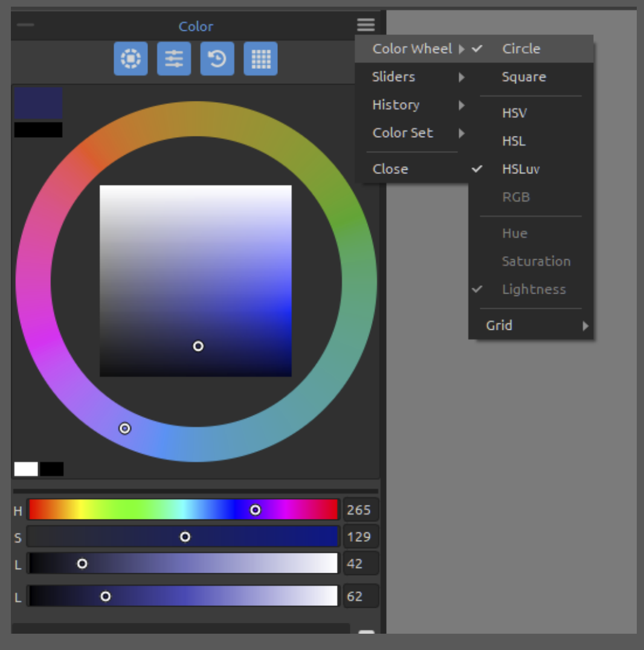Choose the HSV color model

(514, 113)
